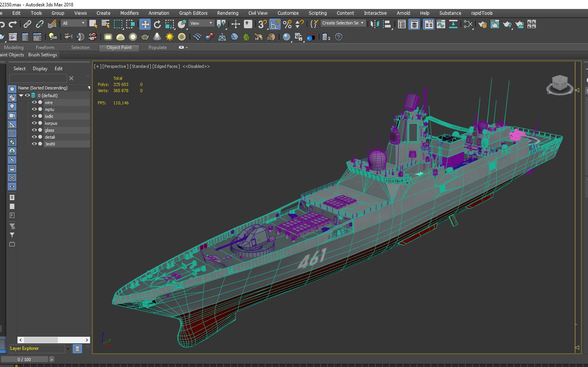Open the Rendering menu

point(228,13)
